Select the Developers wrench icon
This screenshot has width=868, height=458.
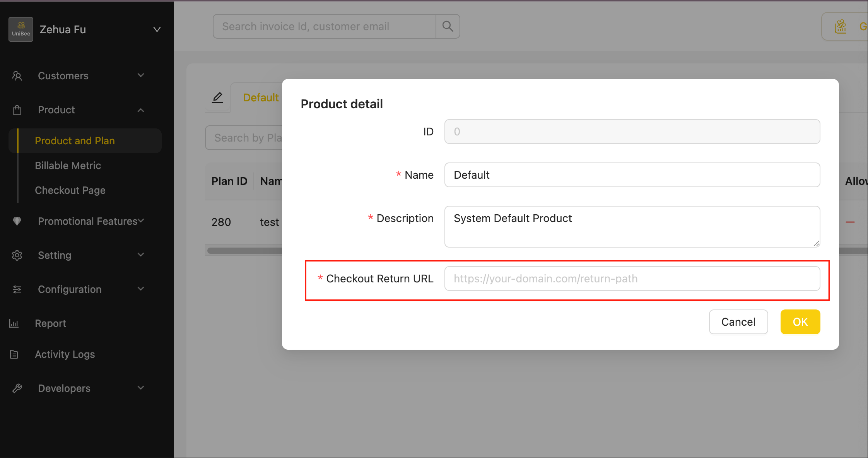coord(17,388)
